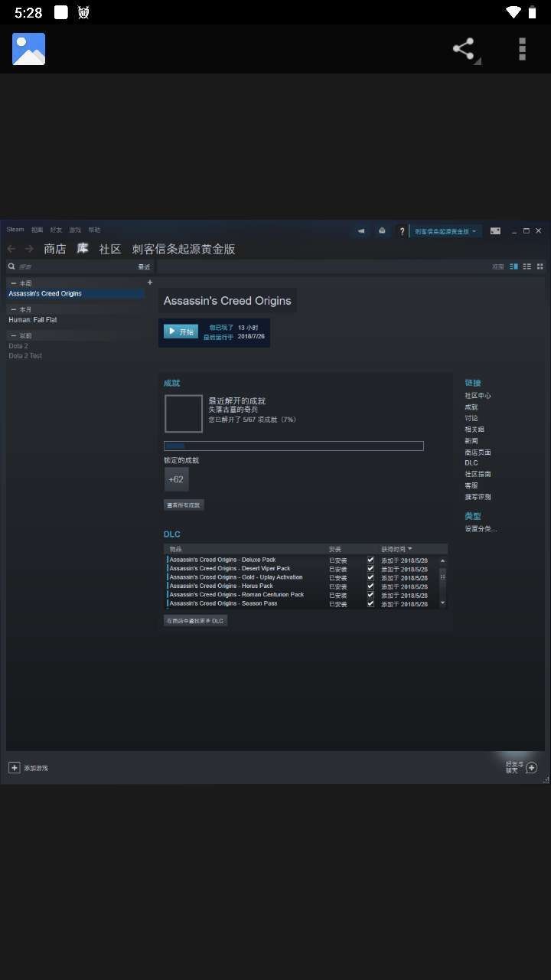Open the Steam notifications inbox icon
Image resolution: width=551 pixels, height=980 pixels.
[382, 230]
